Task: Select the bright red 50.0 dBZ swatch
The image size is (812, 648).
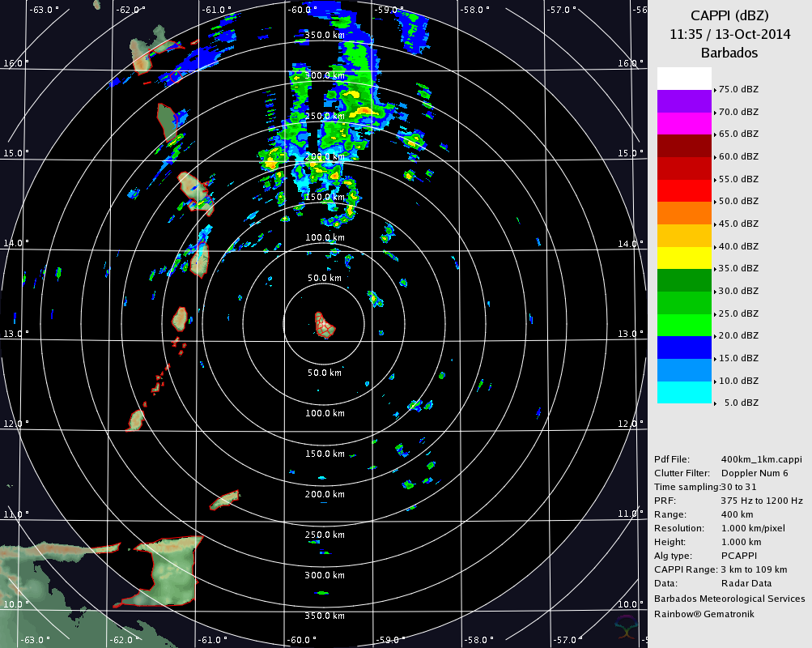Action: pyautogui.click(x=684, y=190)
